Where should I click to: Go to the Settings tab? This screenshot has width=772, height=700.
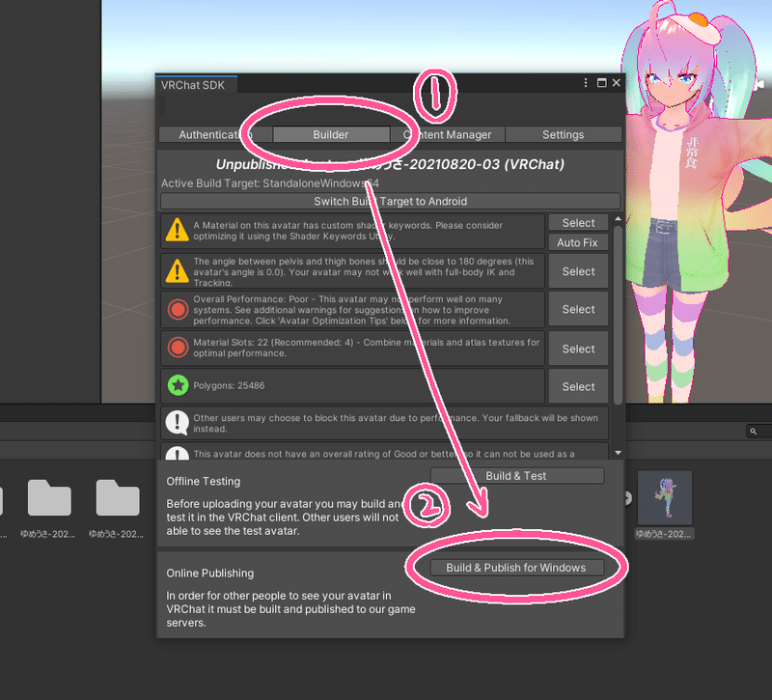(564, 134)
